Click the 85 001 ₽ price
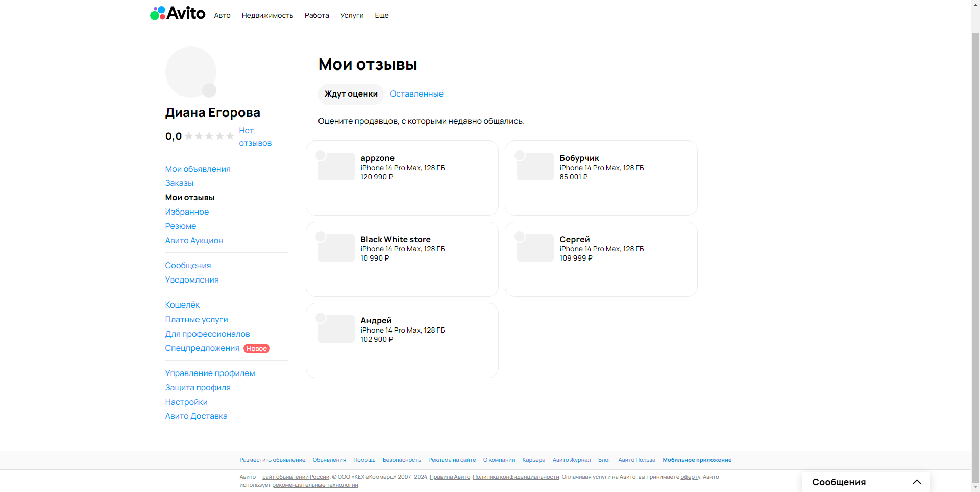The height and width of the screenshot is (492, 980). click(x=574, y=177)
